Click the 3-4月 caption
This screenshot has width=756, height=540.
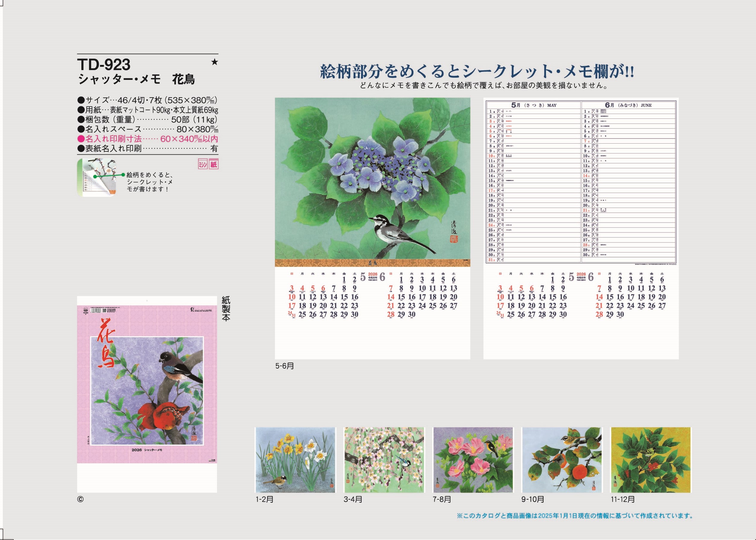tap(353, 499)
